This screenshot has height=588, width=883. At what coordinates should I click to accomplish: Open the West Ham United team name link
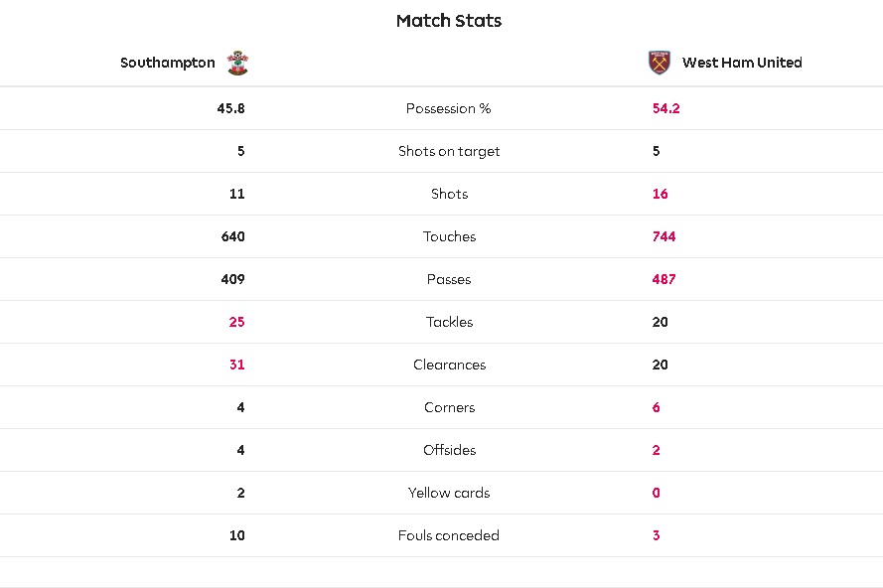click(x=742, y=63)
